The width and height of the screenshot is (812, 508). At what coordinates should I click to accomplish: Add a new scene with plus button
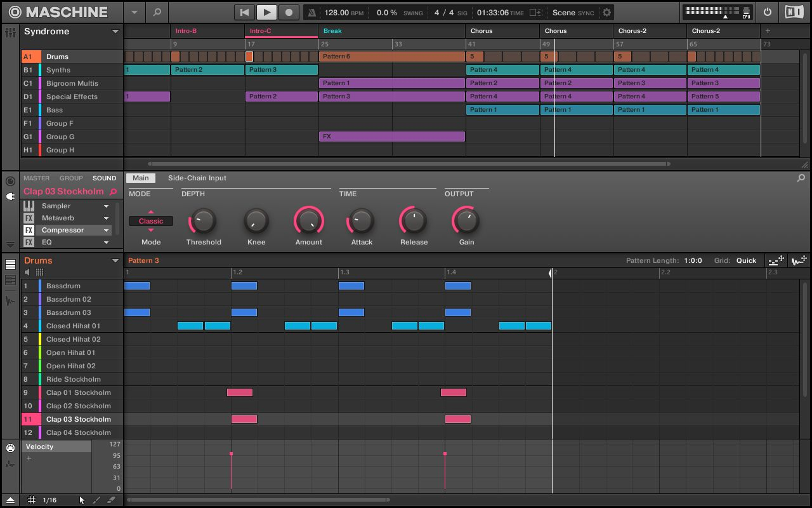point(768,30)
